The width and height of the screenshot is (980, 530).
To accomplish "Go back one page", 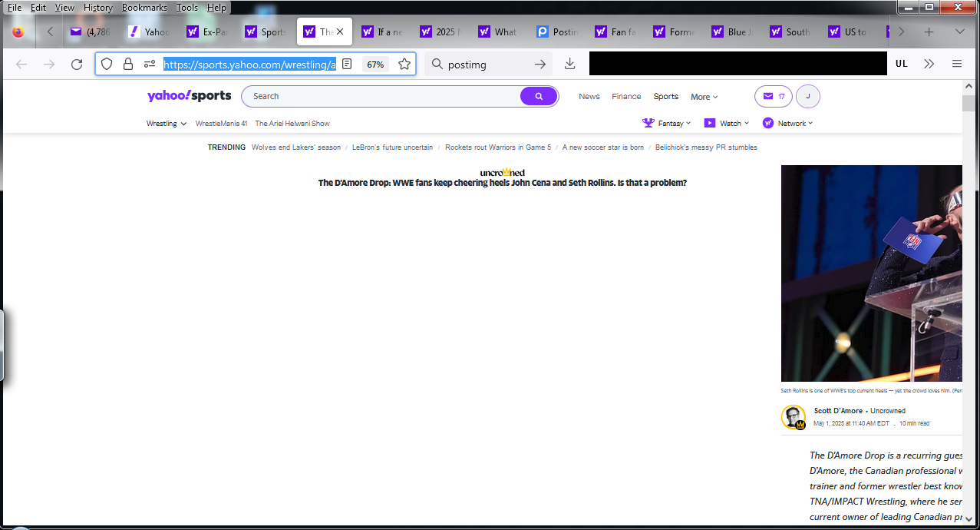I will (x=21, y=65).
